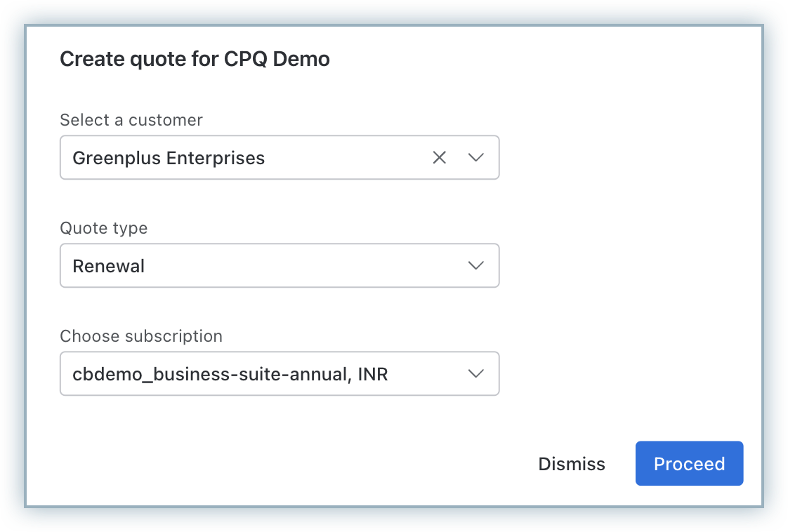The height and width of the screenshot is (532, 788).
Task: Click the Select a customer label
Action: 131,120
